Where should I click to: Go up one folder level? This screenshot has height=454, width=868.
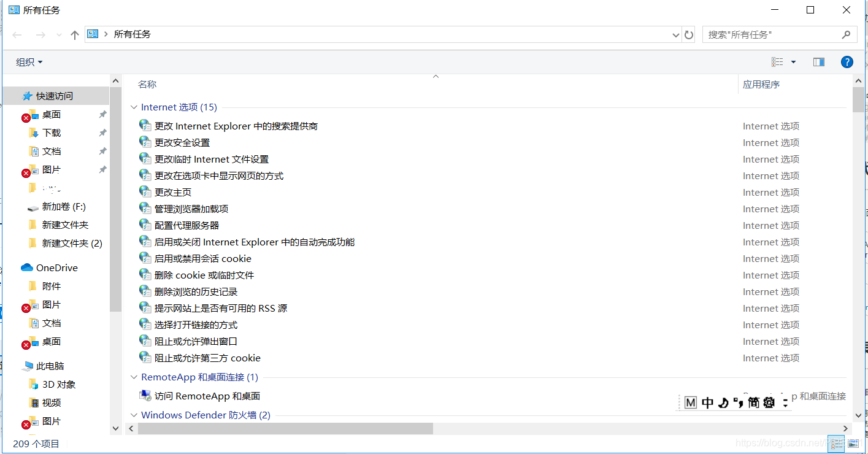[75, 35]
